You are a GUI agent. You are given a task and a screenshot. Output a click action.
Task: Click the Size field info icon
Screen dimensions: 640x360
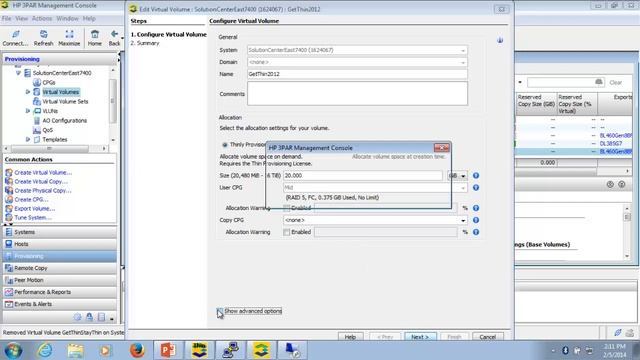click(476, 176)
